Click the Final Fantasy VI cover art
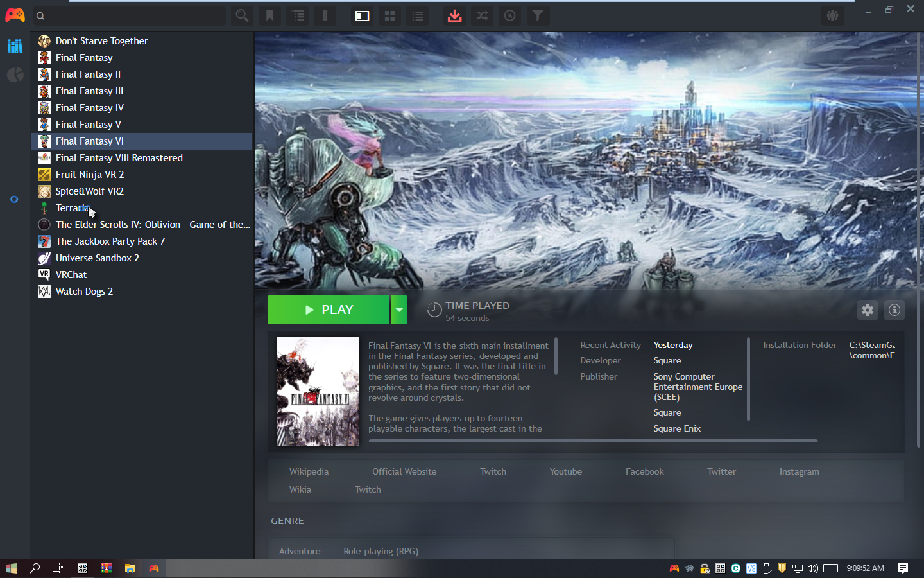 click(318, 392)
